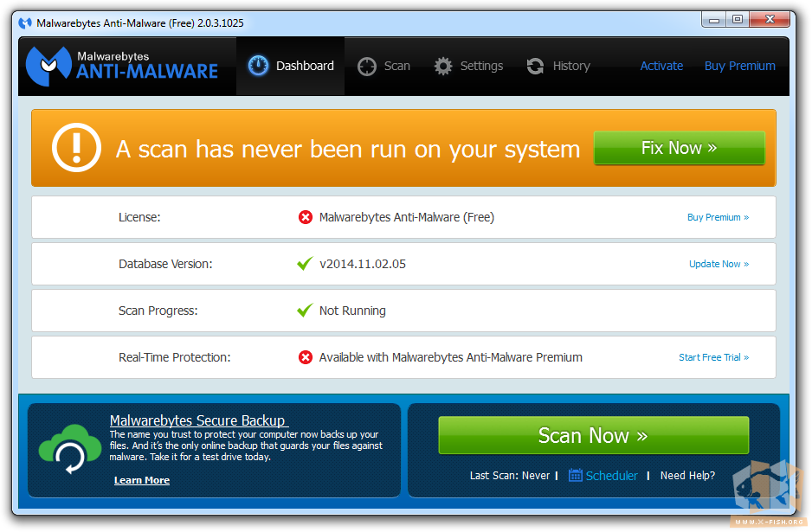Click the Start Free Trial link
812x532 pixels.
[x=713, y=357]
